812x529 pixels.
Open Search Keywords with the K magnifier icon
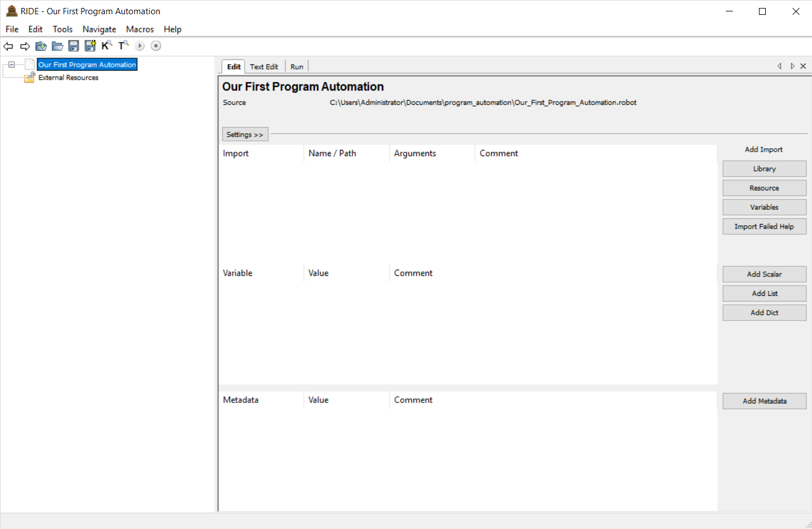(107, 46)
